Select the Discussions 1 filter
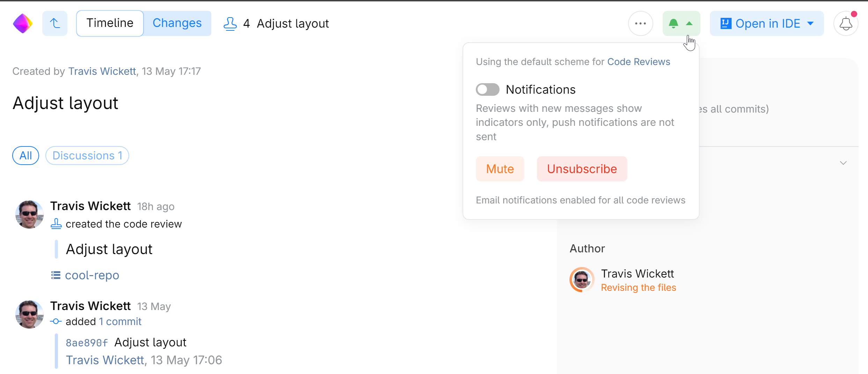Image resolution: width=868 pixels, height=374 pixels. (87, 155)
